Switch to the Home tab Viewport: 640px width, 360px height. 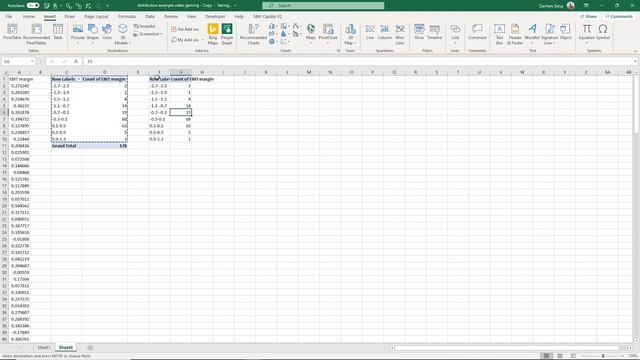tap(29, 16)
